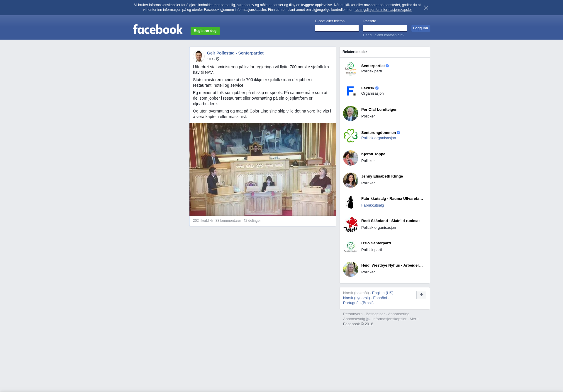Open Heidi Westbye Nyhus - Arbeider… page
563x392 pixels.
coord(392,265)
